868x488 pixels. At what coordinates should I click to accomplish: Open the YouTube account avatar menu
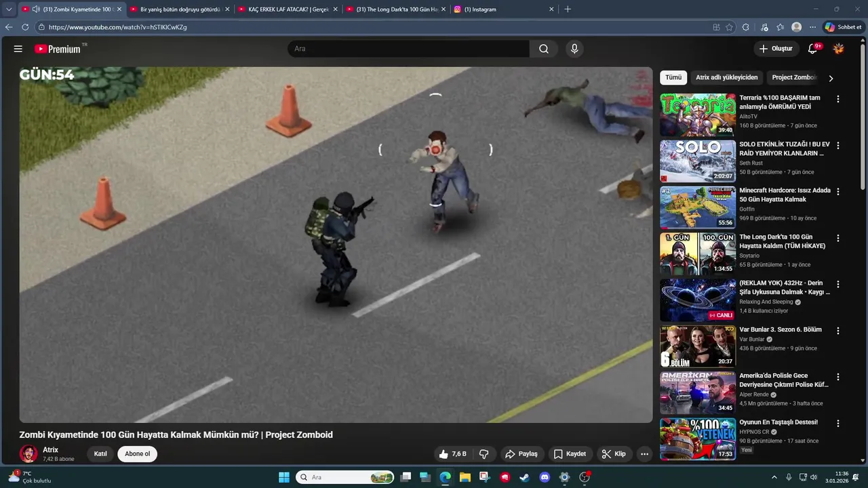coord(839,49)
